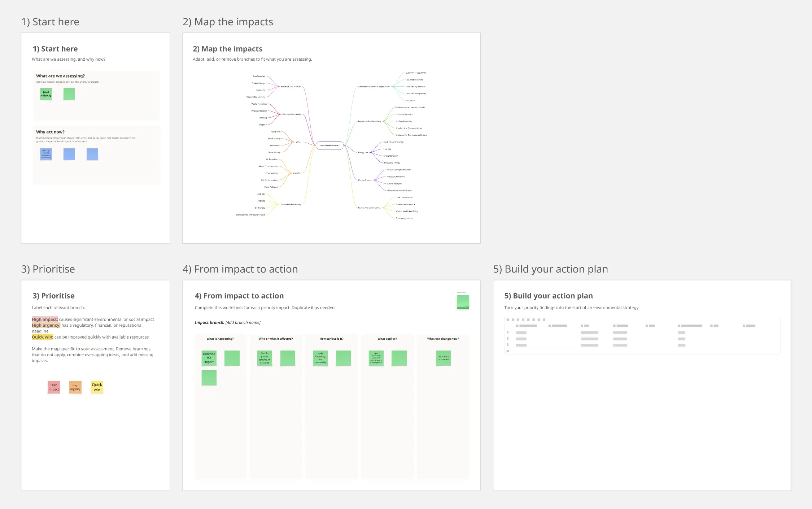Screen dimensions: 812x509
Task: Select the pink High impact sticky note
Action: tap(54, 387)
